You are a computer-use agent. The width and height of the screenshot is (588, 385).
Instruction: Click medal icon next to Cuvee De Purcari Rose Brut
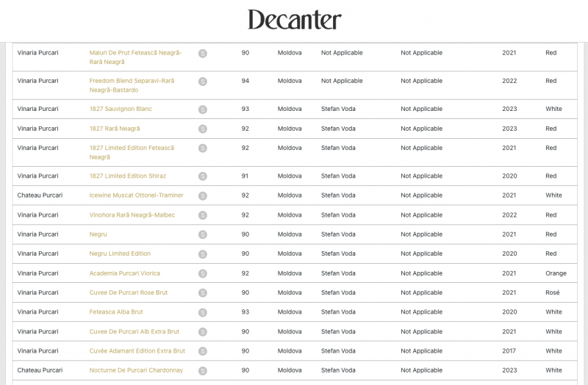203,293
